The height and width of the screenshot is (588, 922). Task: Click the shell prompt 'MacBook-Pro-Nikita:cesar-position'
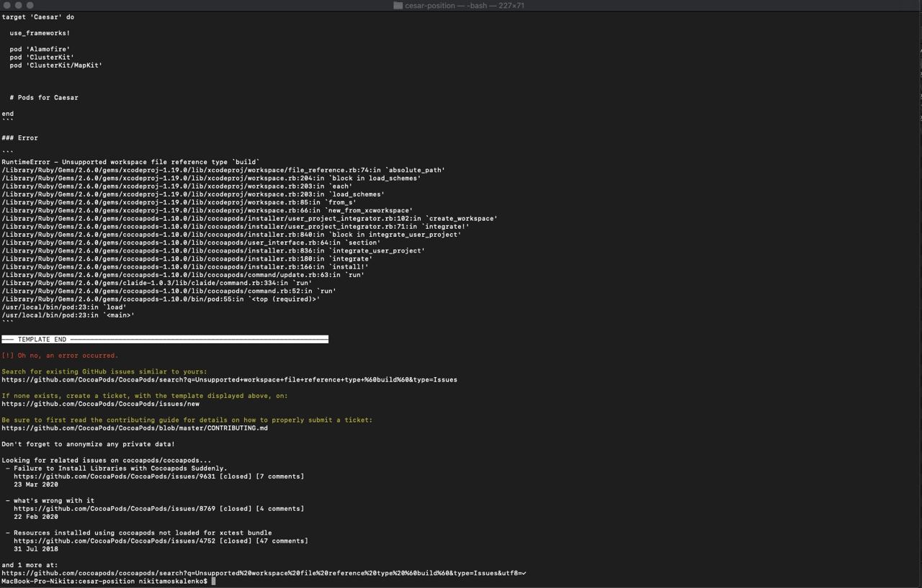pyautogui.click(x=68, y=581)
